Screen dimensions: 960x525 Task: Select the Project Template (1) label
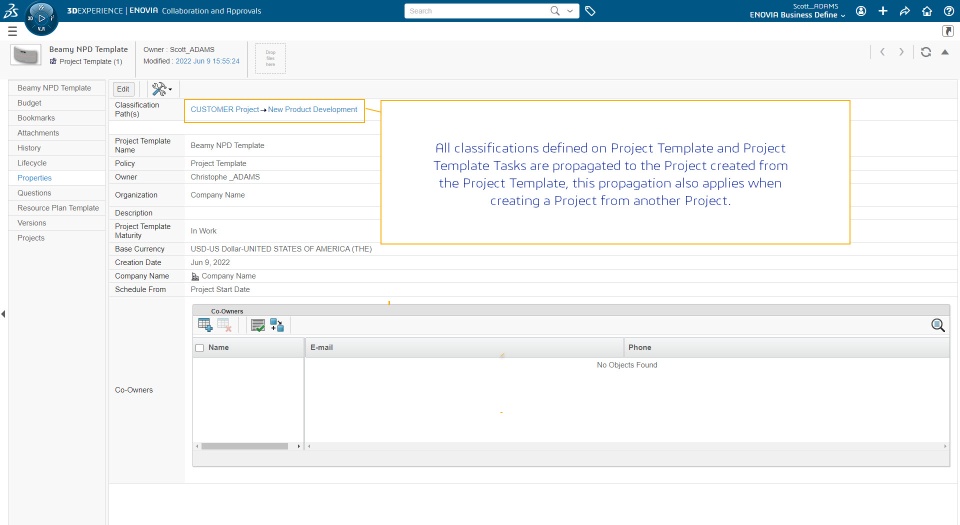91,62
